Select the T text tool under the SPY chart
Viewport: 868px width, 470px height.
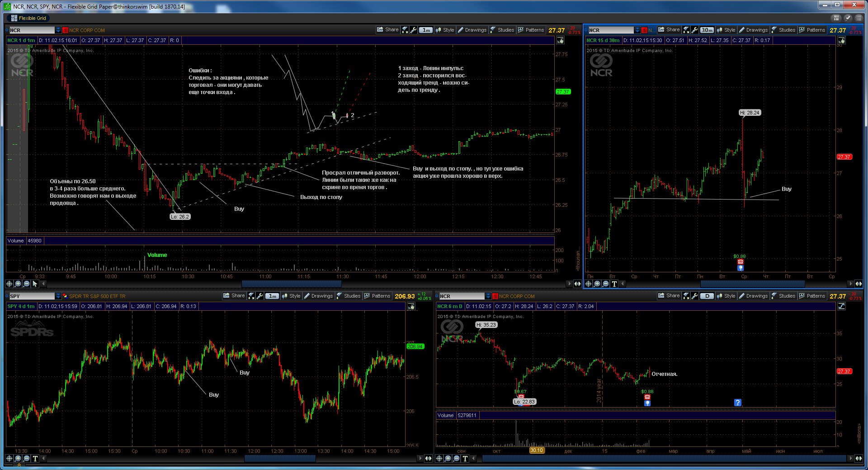[x=35, y=458]
